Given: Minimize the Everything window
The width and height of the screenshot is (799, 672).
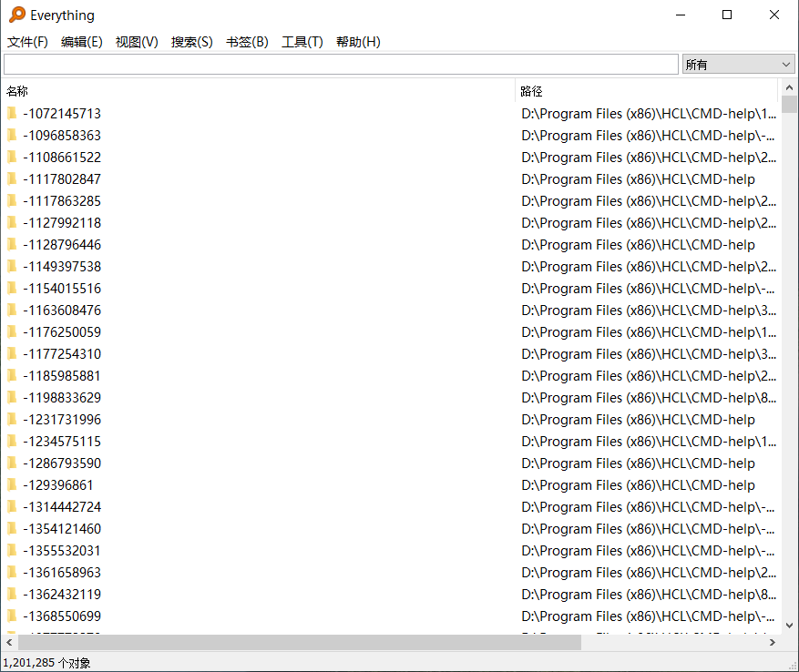Looking at the screenshot, I should 681,15.
